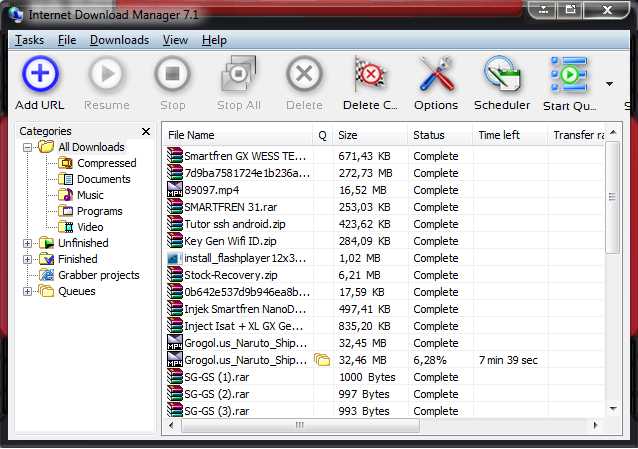Image resolution: width=638 pixels, height=449 pixels.
Task: Select the SMARTFREN 31.rar row
Action: 384,207
